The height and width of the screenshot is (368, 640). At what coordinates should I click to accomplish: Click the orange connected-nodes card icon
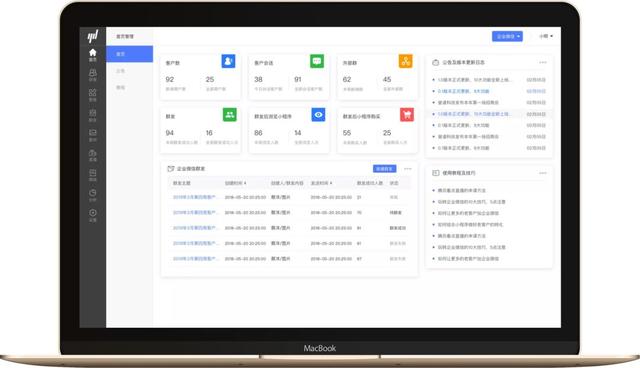[405, 61]
